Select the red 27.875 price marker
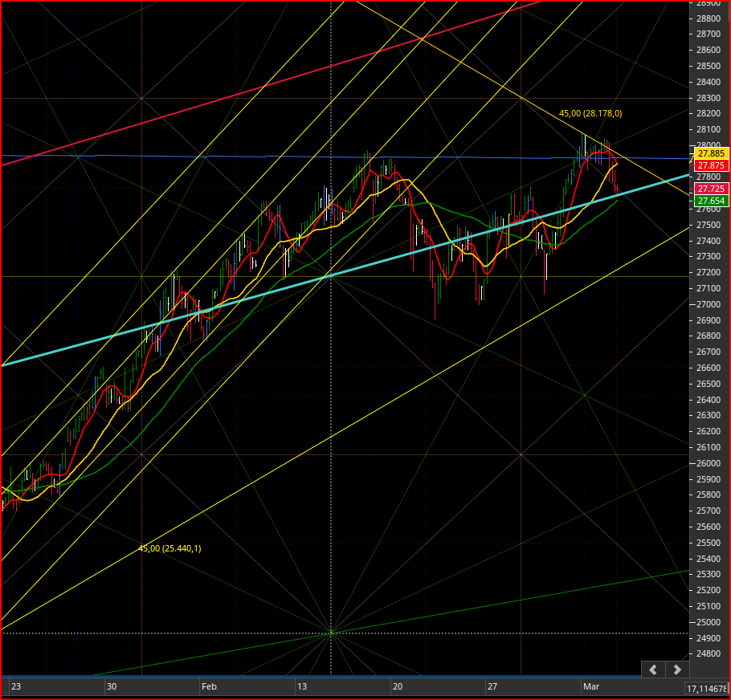 [711, 165]
